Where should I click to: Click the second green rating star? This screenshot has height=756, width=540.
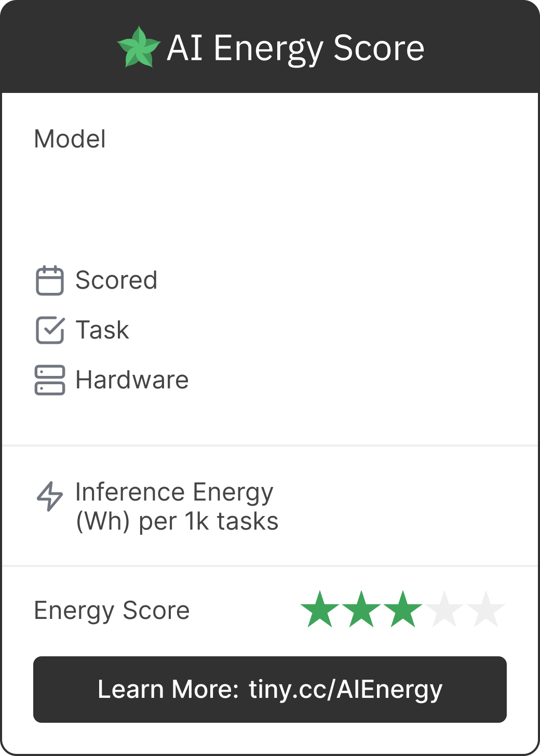point(361,610)
